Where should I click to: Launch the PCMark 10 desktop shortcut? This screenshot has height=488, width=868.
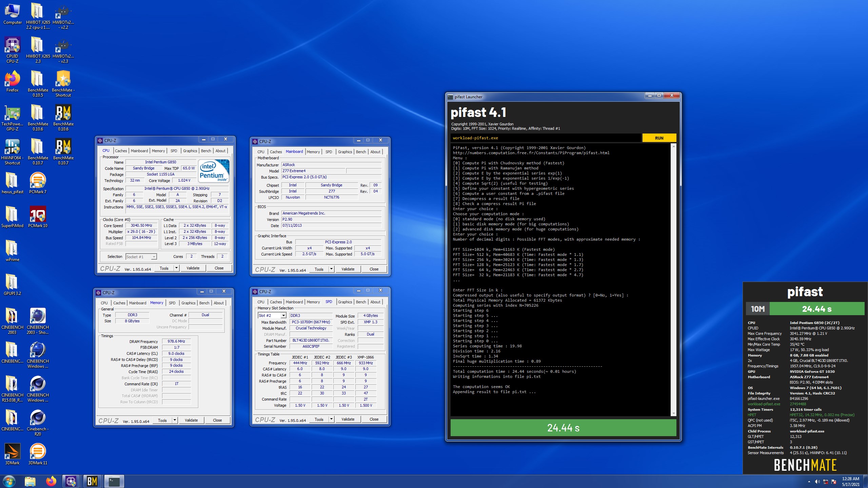click(x=38, y=217)
